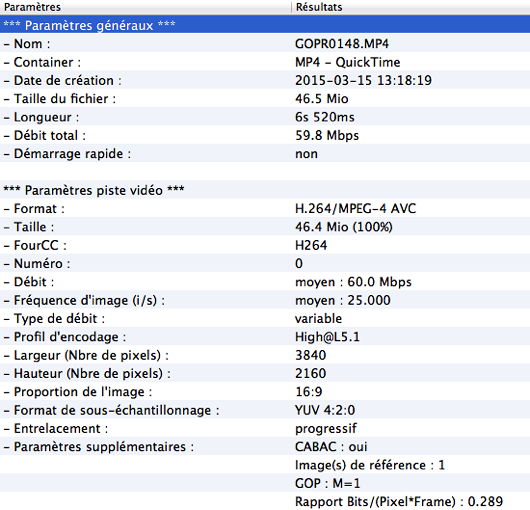
Task: Select the Hauteur (Nbre de pixels) label
Action: click(x=87, y=373)
